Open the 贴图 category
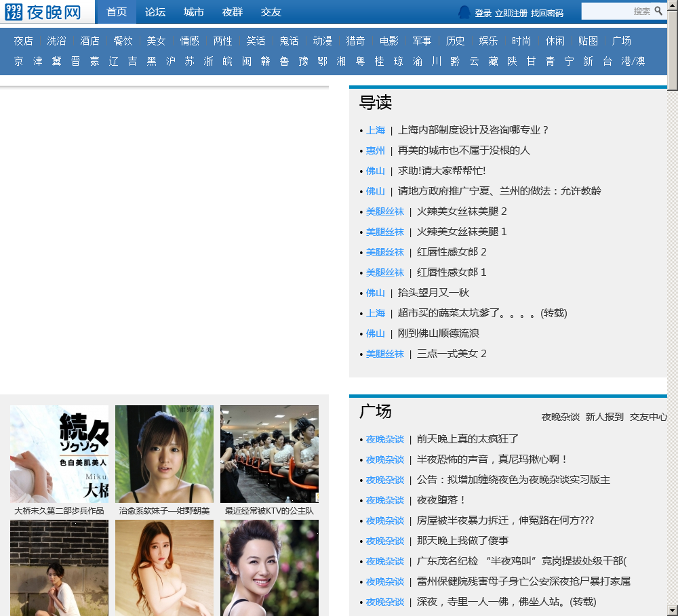The height and width of the screenshot is (616, 678). 588,41
